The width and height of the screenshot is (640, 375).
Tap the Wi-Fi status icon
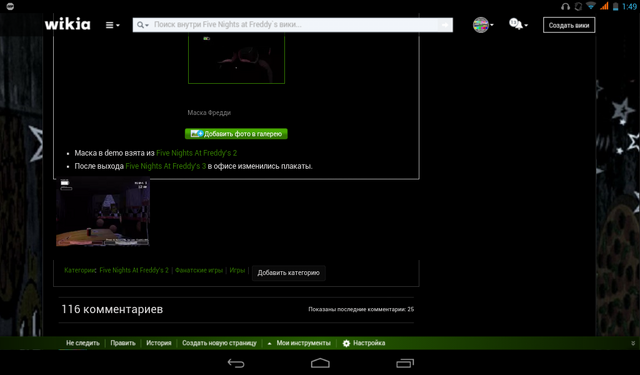click(x=590, y=6)
